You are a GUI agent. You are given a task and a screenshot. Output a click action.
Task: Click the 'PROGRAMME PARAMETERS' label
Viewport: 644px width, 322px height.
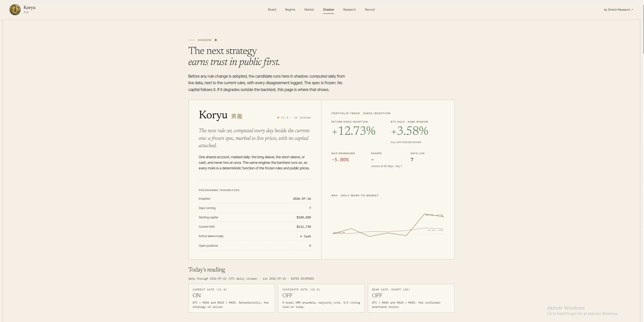pos(219,190)
